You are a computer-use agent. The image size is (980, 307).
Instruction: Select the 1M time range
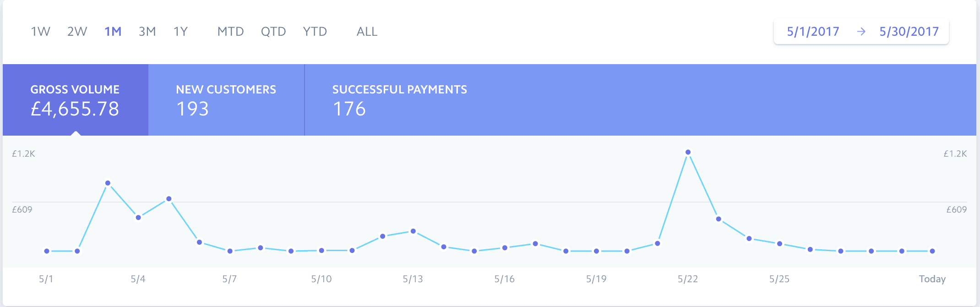pyautogui.click(x=113, y=32)
